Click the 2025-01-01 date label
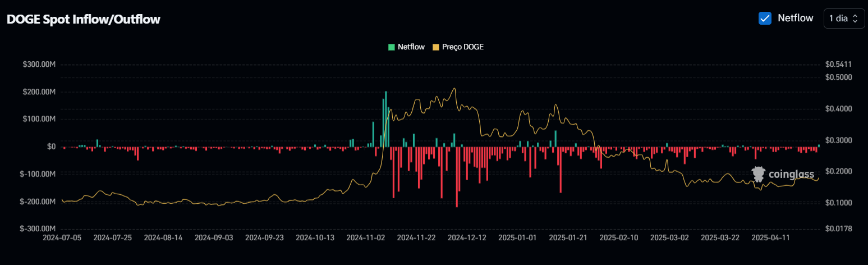Screen dimensions: 868x265 pyautogui.click(x=517, y=238)
